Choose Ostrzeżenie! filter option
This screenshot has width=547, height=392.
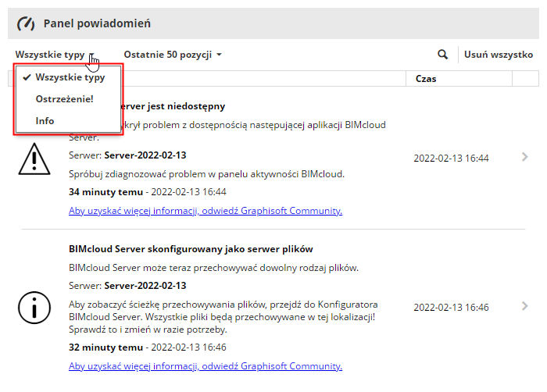tap(69, 99)
